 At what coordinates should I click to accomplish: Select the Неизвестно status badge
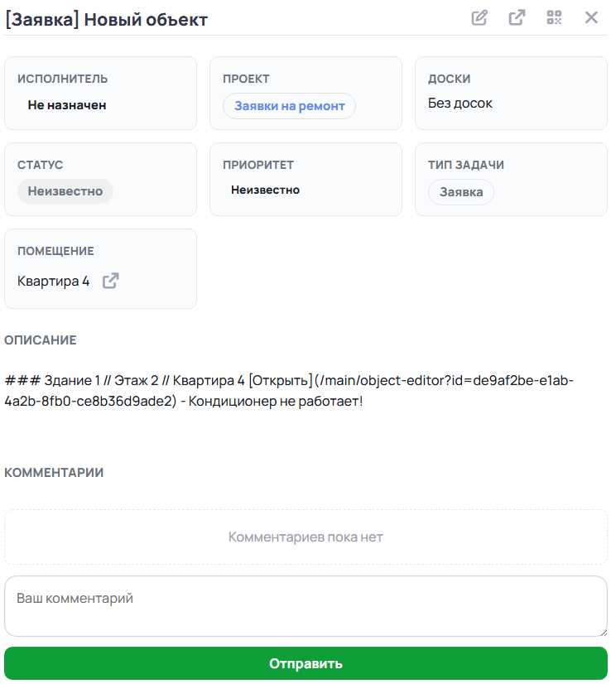click(65, 191)
